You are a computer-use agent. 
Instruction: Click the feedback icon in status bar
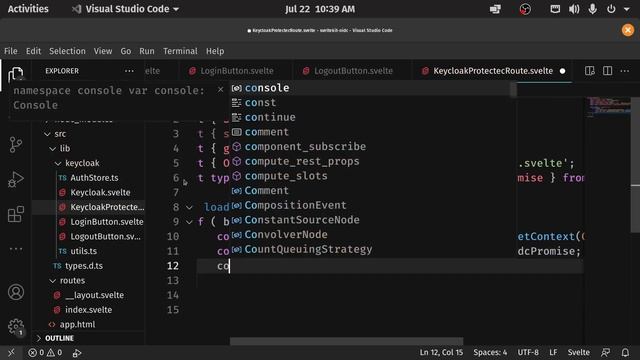[605, 352]
